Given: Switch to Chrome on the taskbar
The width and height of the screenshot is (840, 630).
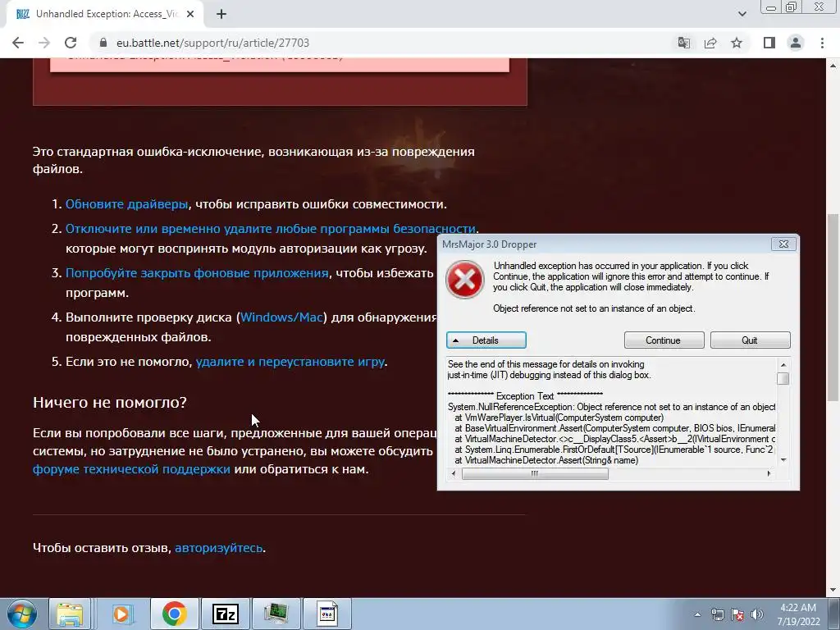Looking at the screenshot, I should pos(174,614).
